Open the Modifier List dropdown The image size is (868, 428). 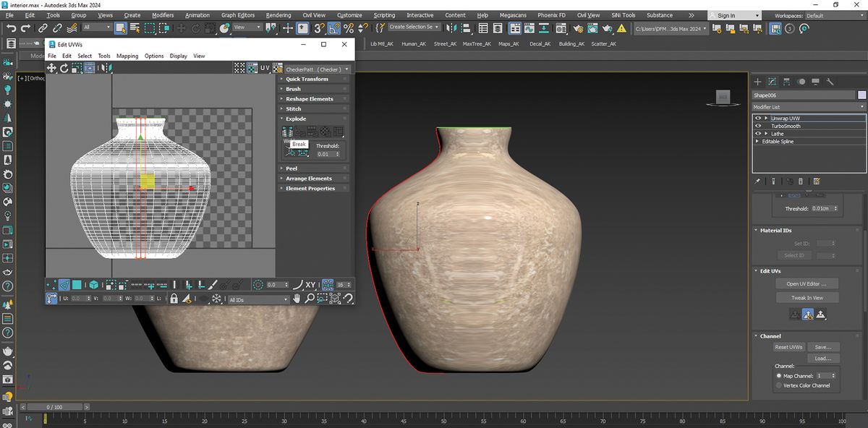coord(809,107)
